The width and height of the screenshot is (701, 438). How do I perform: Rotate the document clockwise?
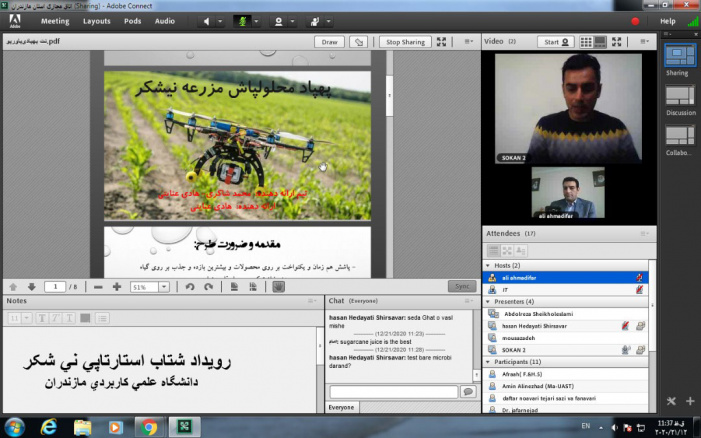[207, 287]
